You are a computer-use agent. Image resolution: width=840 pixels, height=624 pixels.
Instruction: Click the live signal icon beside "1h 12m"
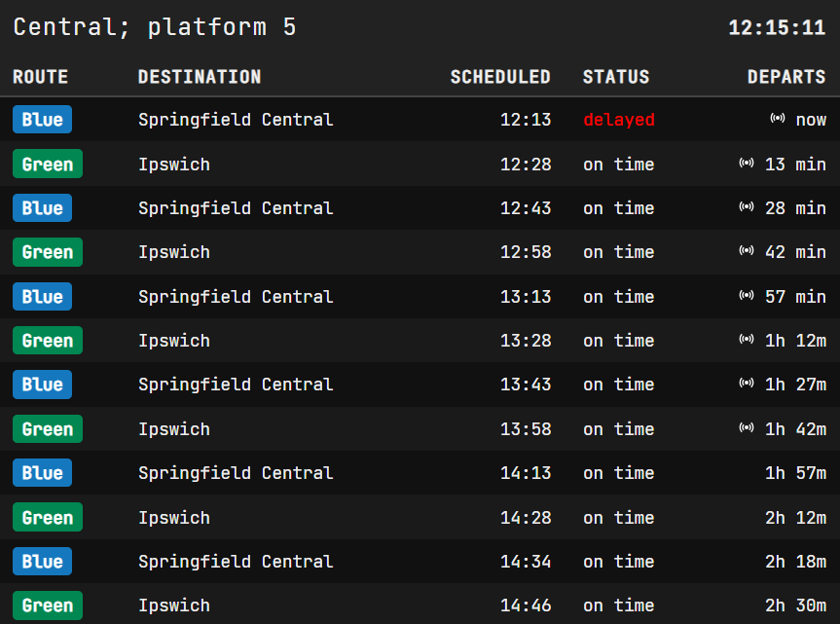pyautogui.click(x=747, y=340)
